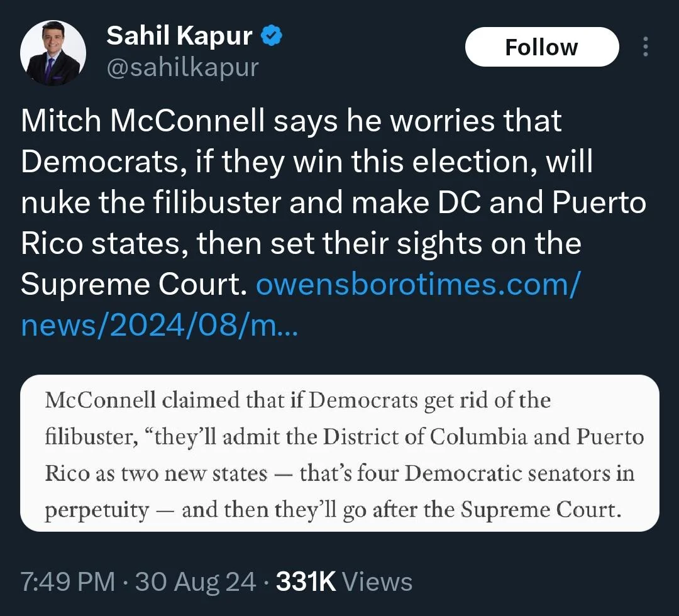The image size is (679, 616).
Task: Click the word Views beside 331K
Action: pos(378,581)
